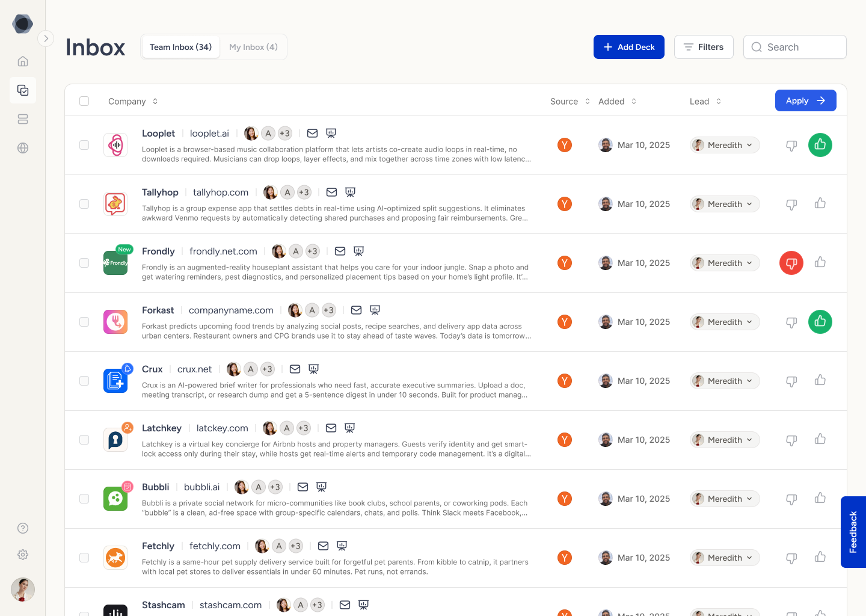
Task: Click thumbs down for Crux
Action: [791, 381]
